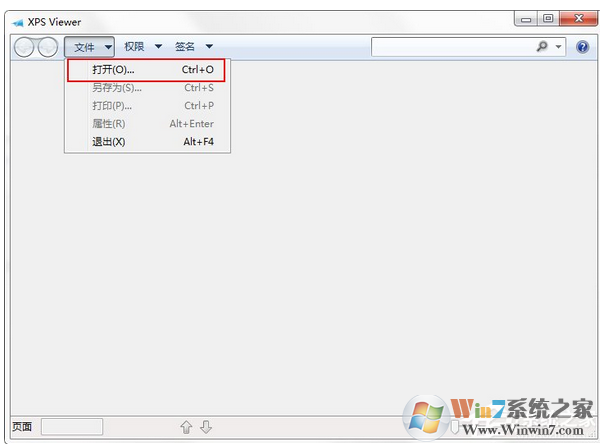Go to next page with down arrow
This screenshot has height=444, width=600.
[x=206, y=427]
